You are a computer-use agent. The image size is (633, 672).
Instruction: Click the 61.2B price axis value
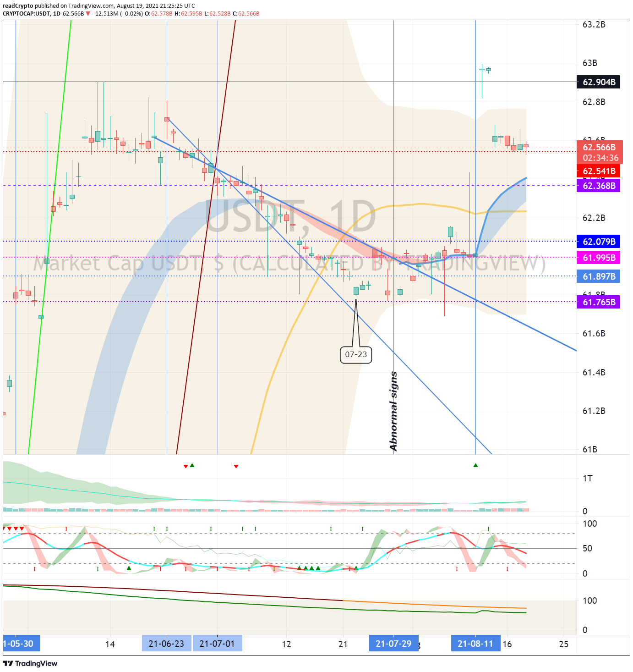click(x=594, y=411)
